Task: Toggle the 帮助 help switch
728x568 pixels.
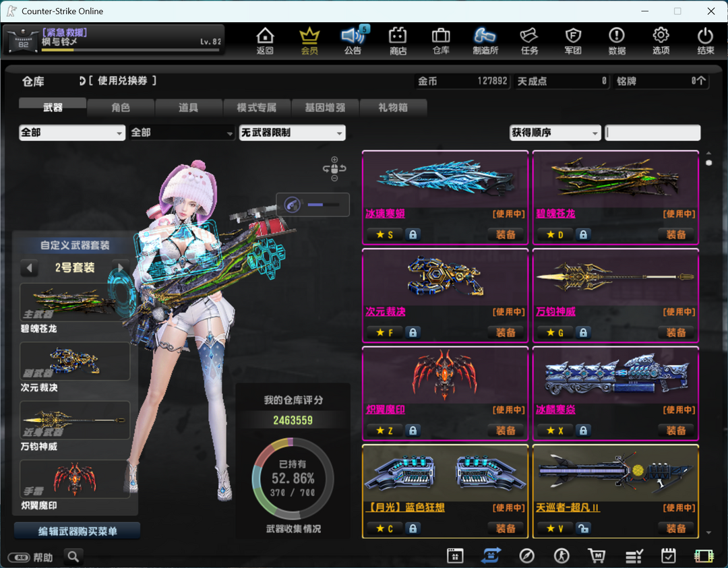Action: pyautogui.click(x=19, y=557)
